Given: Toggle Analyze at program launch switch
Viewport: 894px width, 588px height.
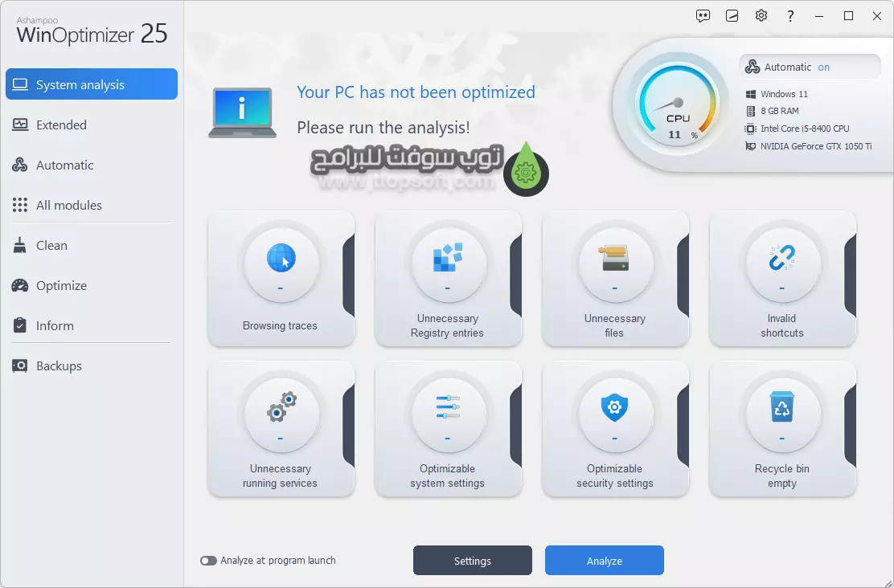Looking at the screenshot, I should click(x=209, y=561).
